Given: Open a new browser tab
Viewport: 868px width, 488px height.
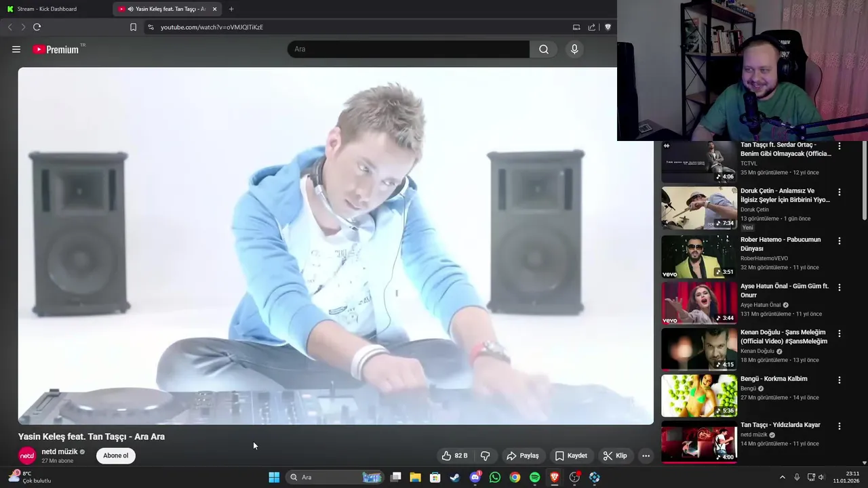Looking at the screenshot, I should [x=231, y=9].
